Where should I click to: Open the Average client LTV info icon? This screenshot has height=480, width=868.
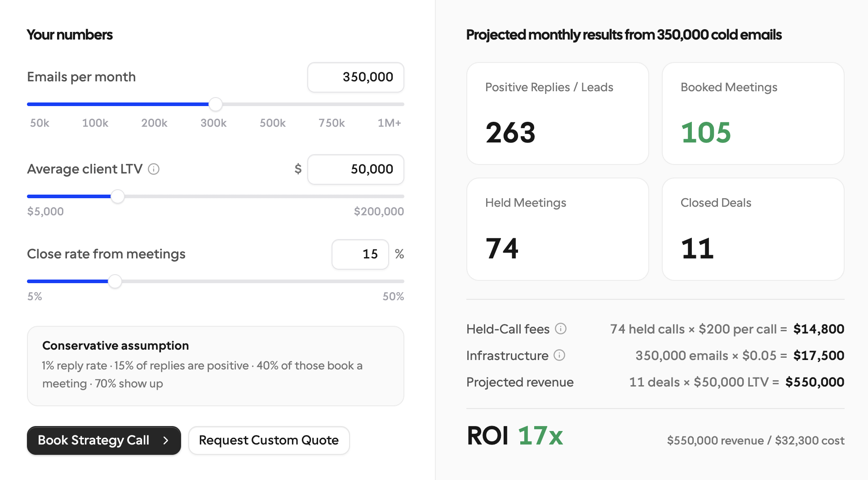pos(154,169)
